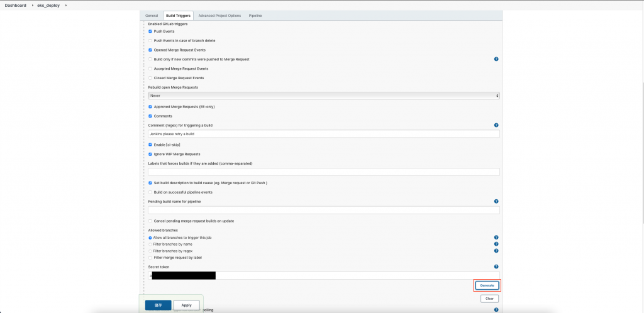Uncheck Opened Merge Request Events
This screenshot has width=644, height=313.
[x=150, y=50]
